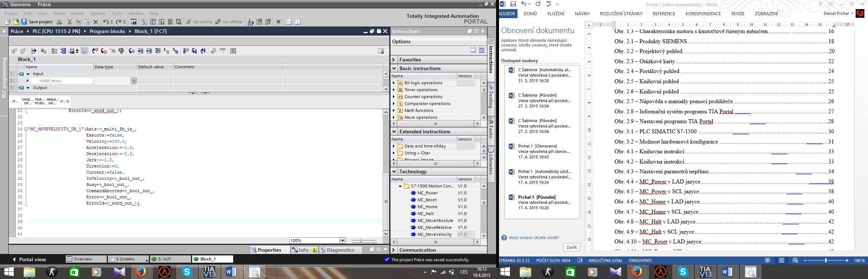The image size is (868, 279).
Task: Adjust the Word zoom slider
Action: pyautogui.click(x=826, y=260)
